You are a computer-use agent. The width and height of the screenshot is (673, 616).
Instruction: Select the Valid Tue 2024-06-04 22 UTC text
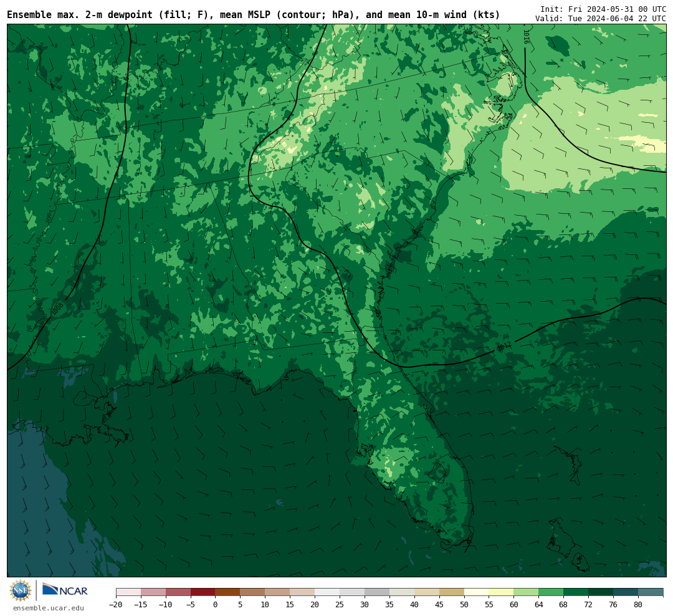point(601,19)
